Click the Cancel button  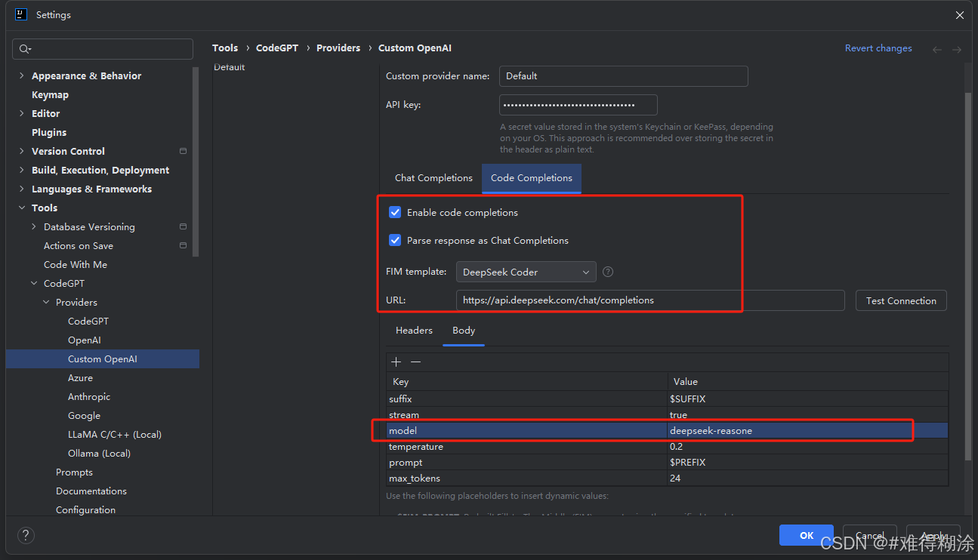[x=870, y=535]
